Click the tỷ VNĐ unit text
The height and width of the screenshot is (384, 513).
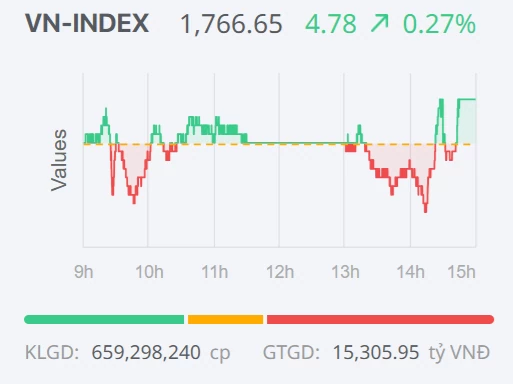click(x=459, y=353)
